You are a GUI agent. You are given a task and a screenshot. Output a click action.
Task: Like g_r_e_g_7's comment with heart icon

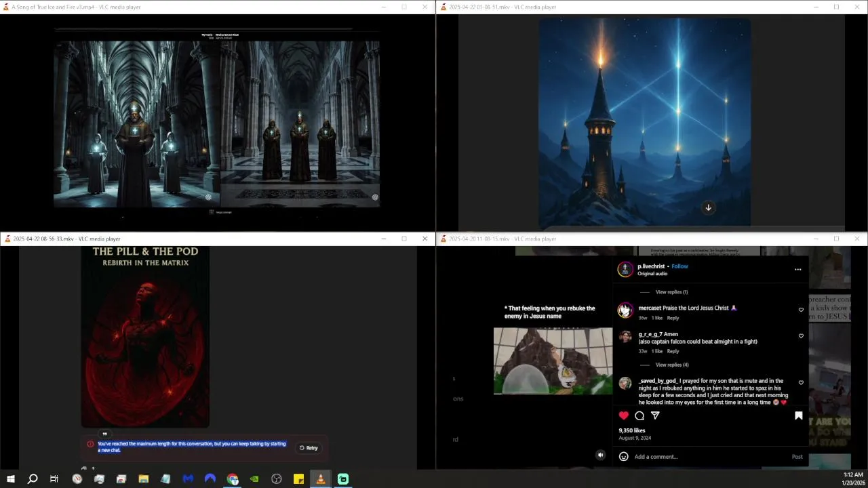(x=801, y=336)
